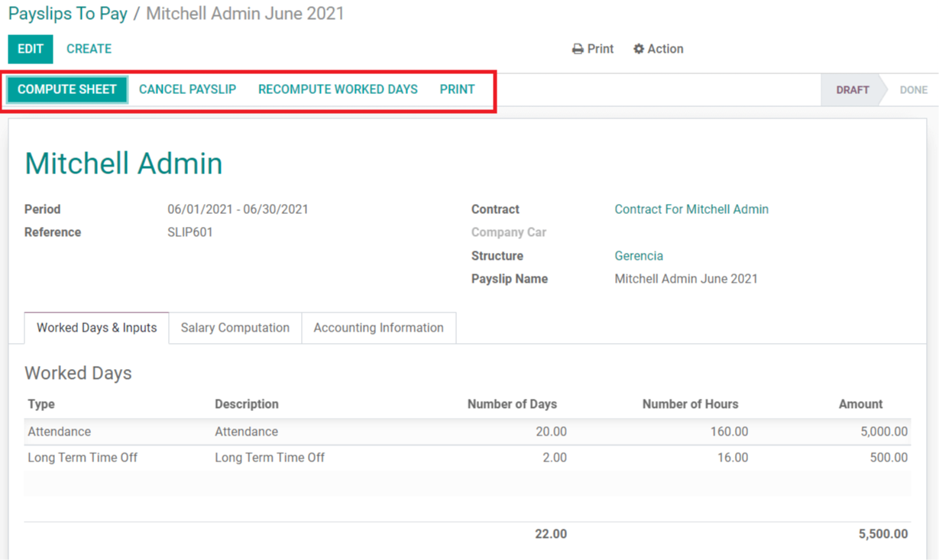Click the Amount column header

point(860,404)
